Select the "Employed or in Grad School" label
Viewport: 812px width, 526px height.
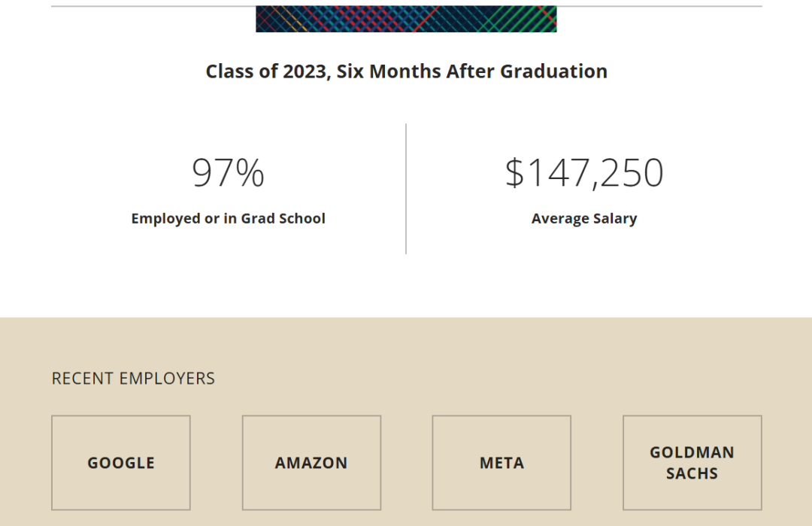[x=228, y=219]
